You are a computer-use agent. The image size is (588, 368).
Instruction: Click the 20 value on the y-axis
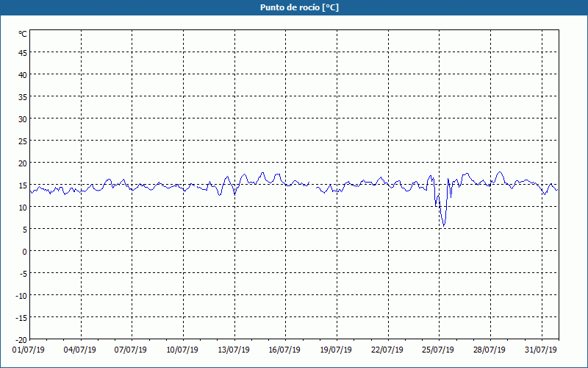point(23,163)
